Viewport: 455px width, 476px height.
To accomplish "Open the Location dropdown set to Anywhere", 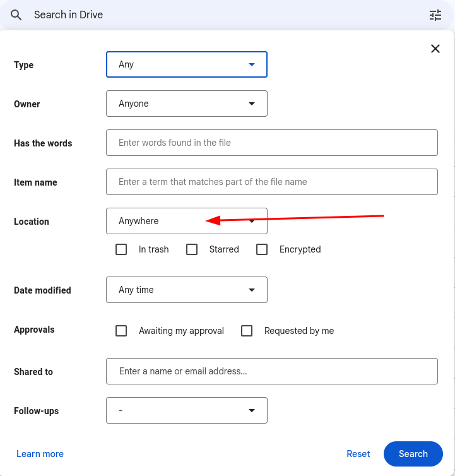I will pyautogui.click(x=187, y=221).
